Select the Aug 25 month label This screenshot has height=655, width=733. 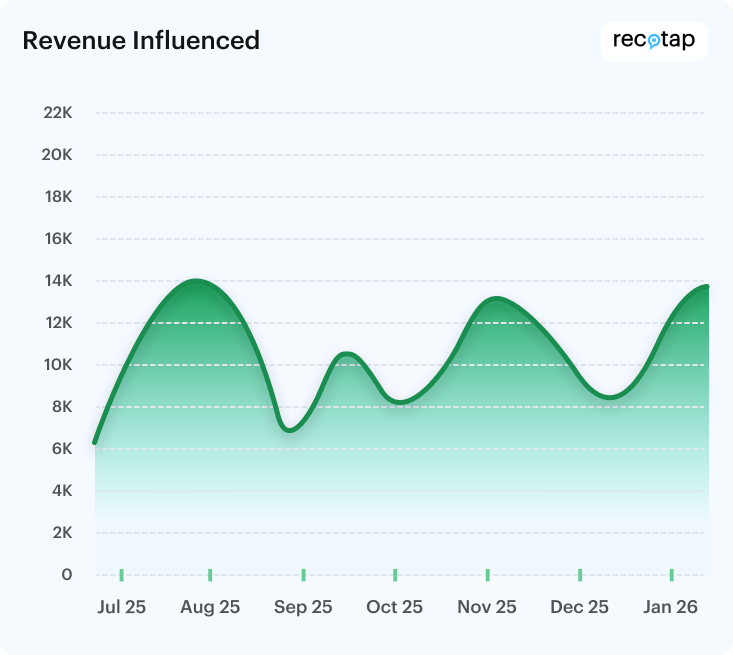point(210,607)
